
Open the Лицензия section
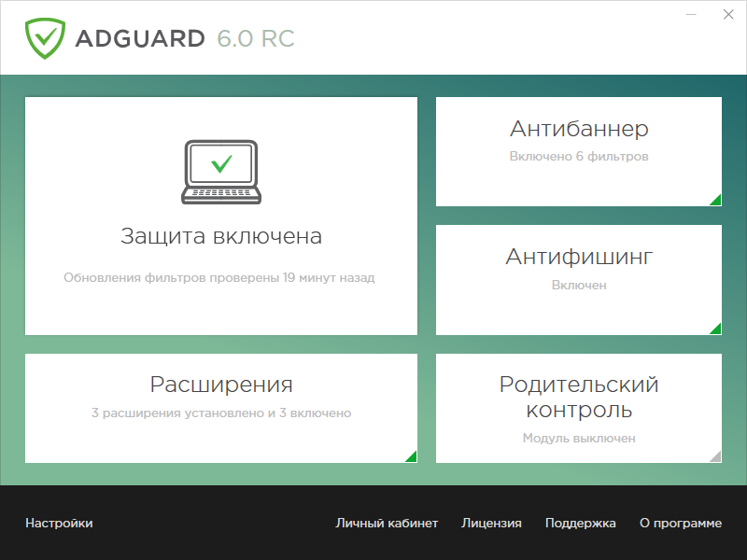click(491, 523)
